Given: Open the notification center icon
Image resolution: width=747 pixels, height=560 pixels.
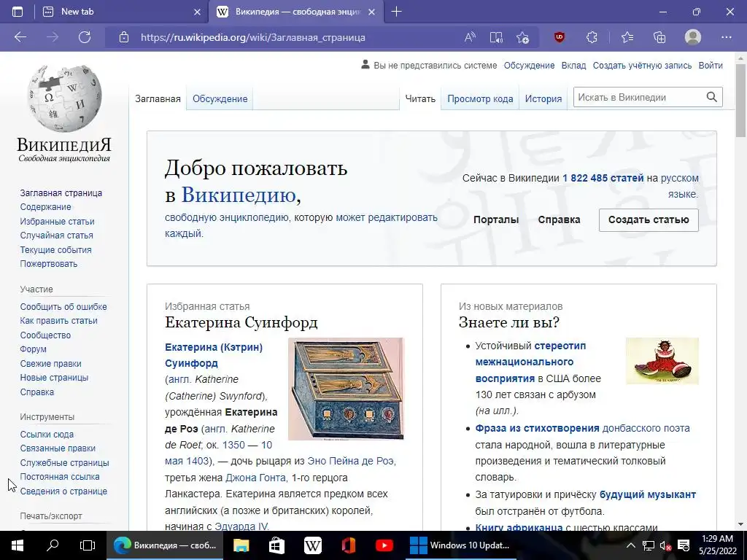Looking at the screenshot, I should pyautogui.click(x=684, y=545).
